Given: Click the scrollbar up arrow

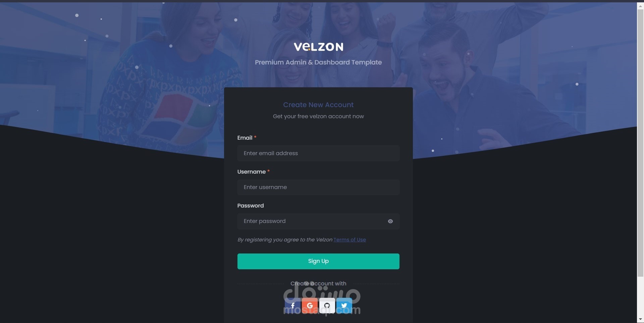Looking at the screenshot, I should click(x=640, y=6).
